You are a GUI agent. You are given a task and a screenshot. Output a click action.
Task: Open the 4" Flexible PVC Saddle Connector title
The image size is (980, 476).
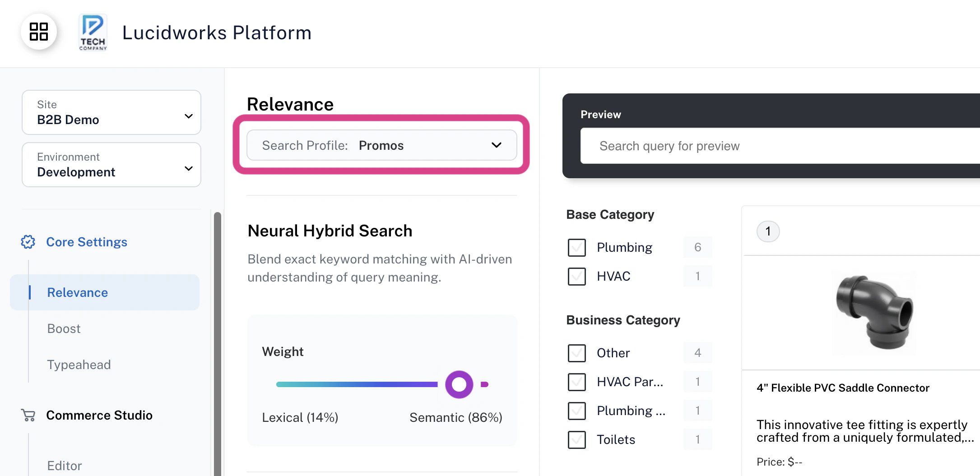click(843, 388)
